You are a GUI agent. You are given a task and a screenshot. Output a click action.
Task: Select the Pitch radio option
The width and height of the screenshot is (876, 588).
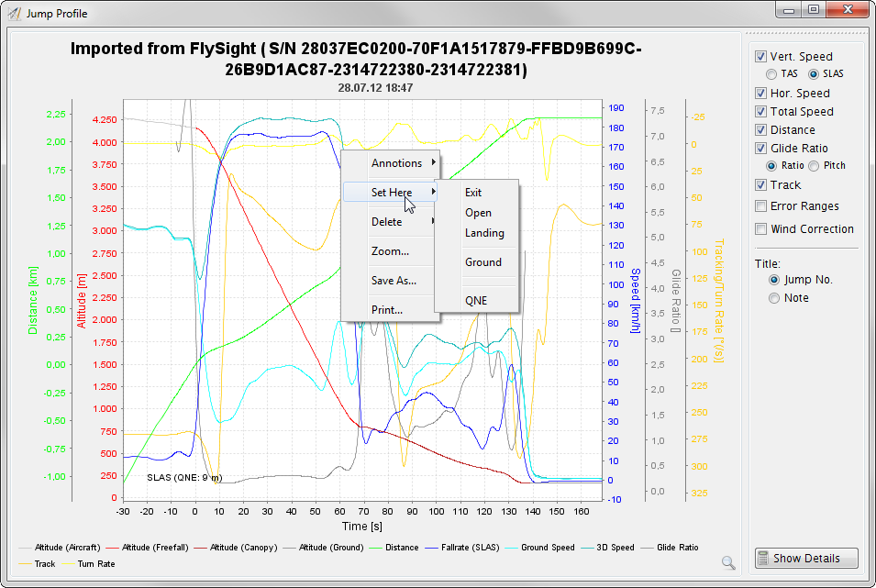click(814, 166)
